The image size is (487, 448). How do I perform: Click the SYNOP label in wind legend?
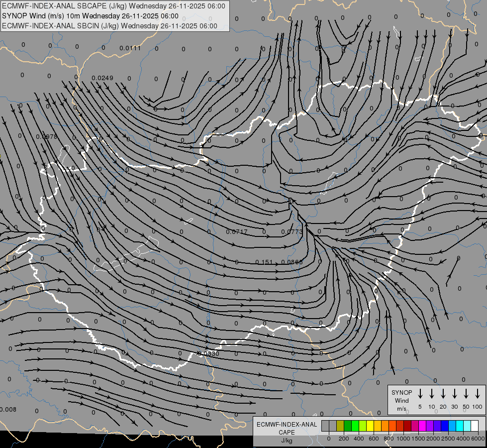[401, 393]
